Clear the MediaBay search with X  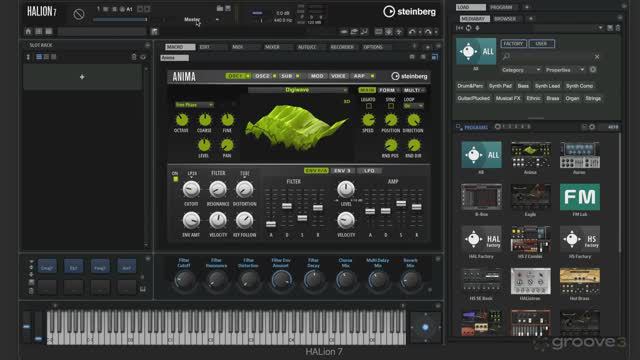pyautogui.click(x=597, y=57)
